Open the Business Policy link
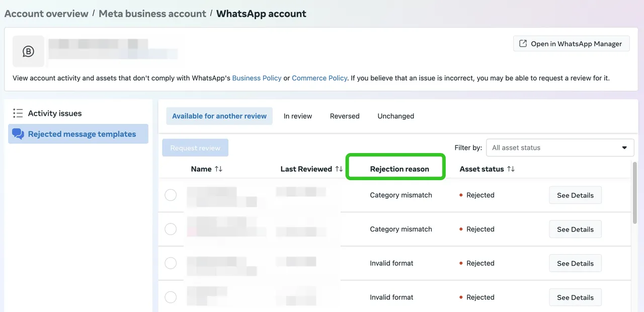This screenshot has width=644, height=312. [x=257, y=78]
